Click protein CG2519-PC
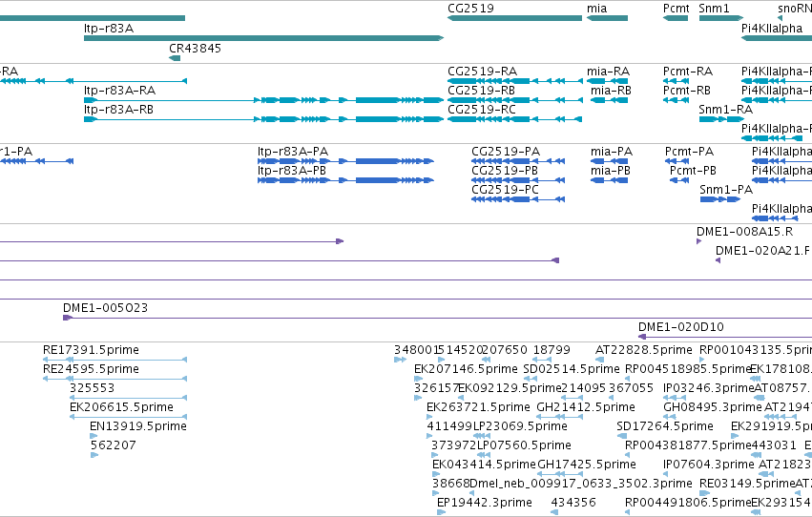The height and width of the screenshot is (517, 812). (x=518, y=199)
